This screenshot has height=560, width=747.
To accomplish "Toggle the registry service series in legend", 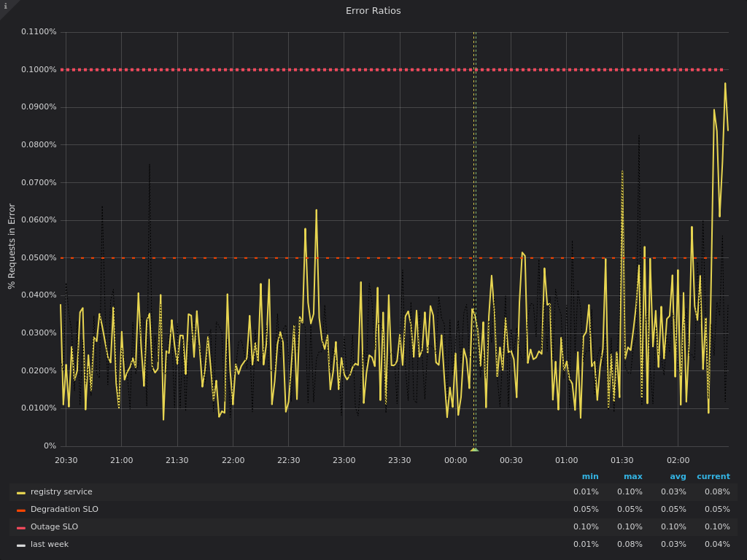I will coord(61,492).
